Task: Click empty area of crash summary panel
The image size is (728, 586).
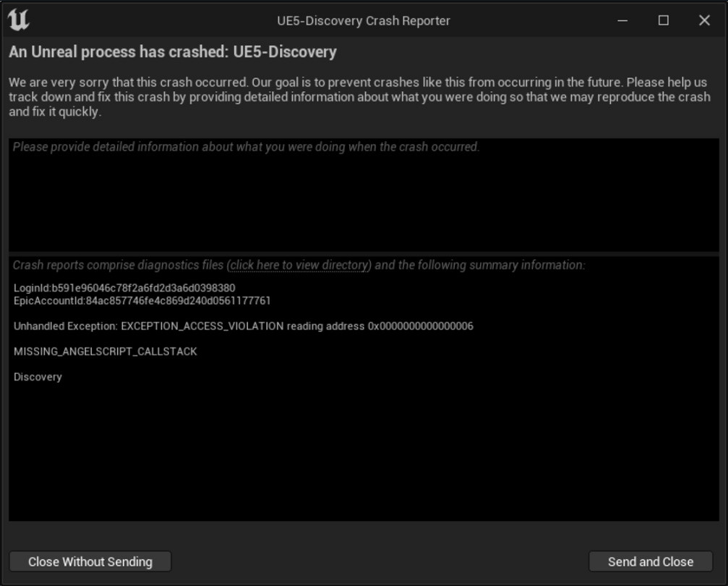Action: (x=364, y=456)
